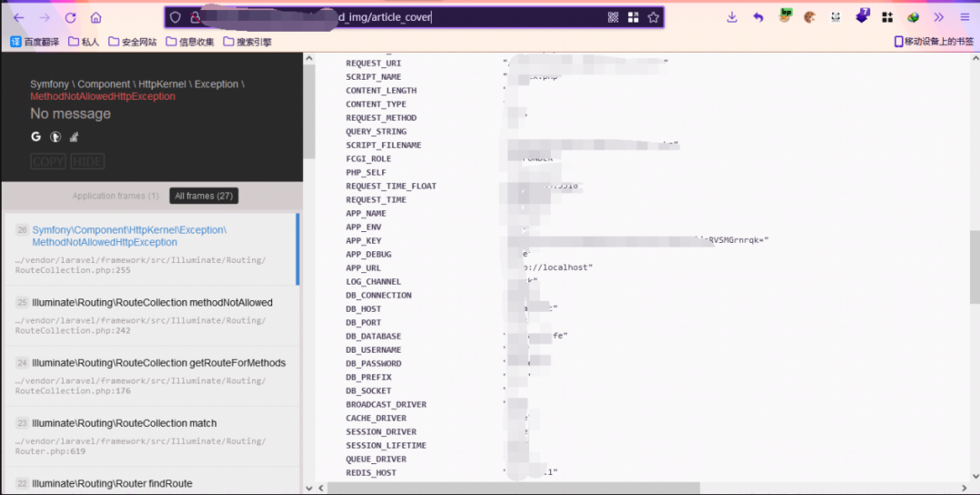Open the browser home page

coord(95,17)
